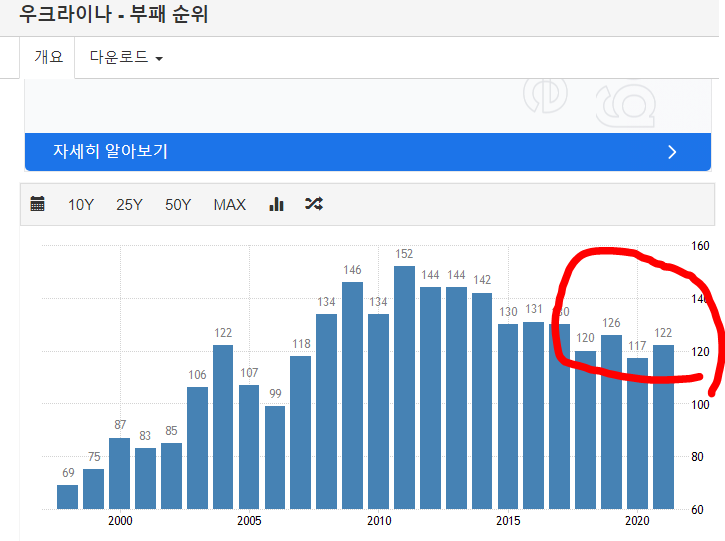Select the 50Y time range
This screenshot has height=541, width=725.
coord(178,204)
